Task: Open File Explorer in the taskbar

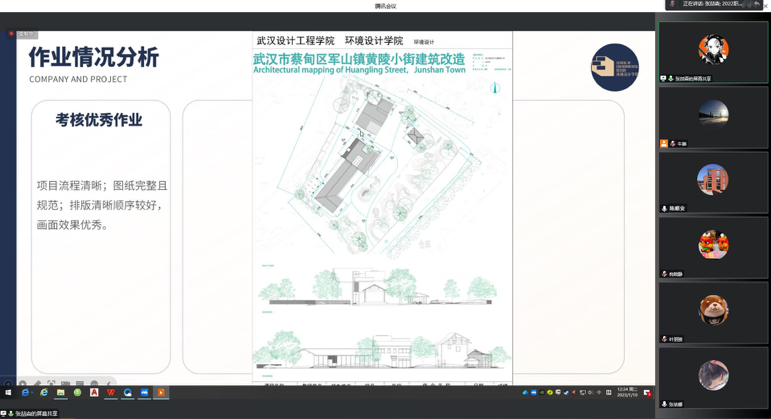Action: [x=60, y=393]
